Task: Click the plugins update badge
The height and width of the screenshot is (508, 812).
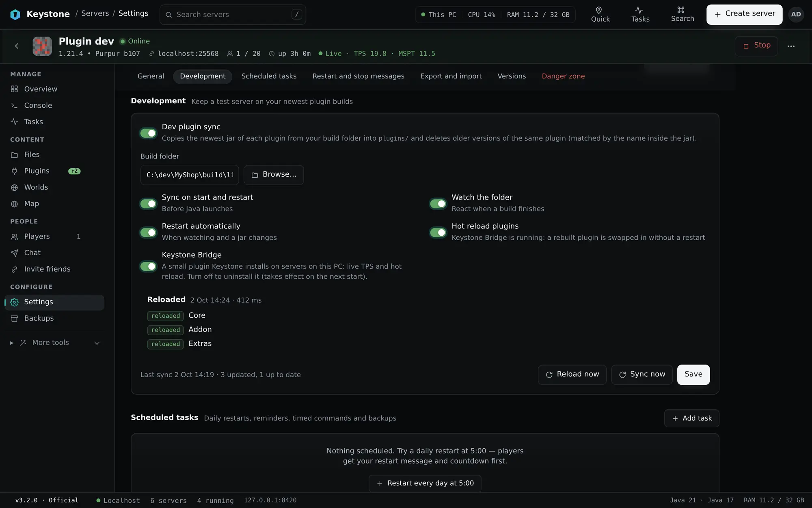Action: [x=74, y=171]
